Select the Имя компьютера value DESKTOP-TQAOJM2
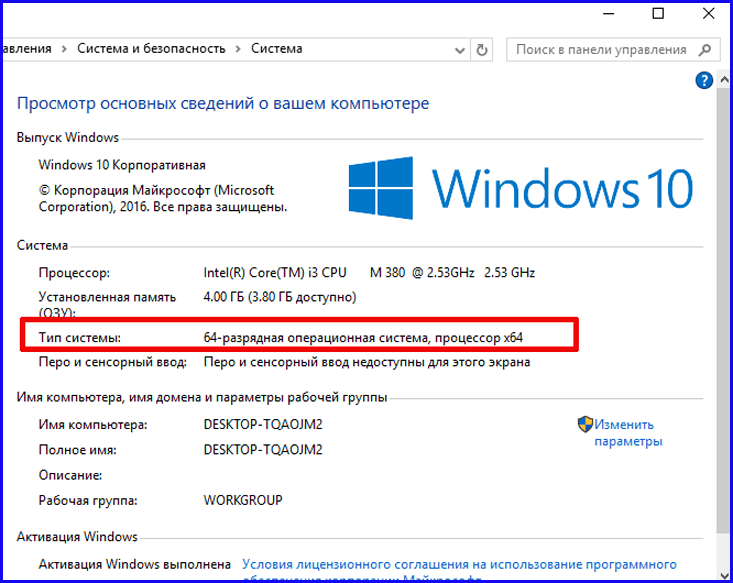Screen dimensions: 733x583 pyautogui.click(x=263, y=425)
